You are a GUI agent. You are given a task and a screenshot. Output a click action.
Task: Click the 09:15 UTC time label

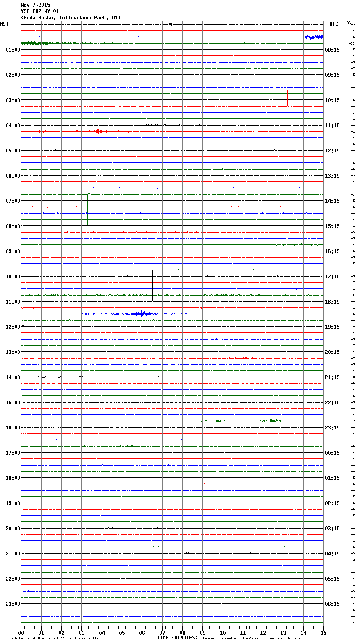pos(332,75)
